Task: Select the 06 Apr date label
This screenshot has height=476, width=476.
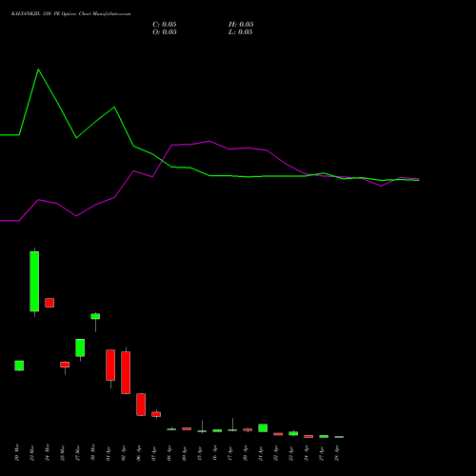Action: tap(139, 453)
